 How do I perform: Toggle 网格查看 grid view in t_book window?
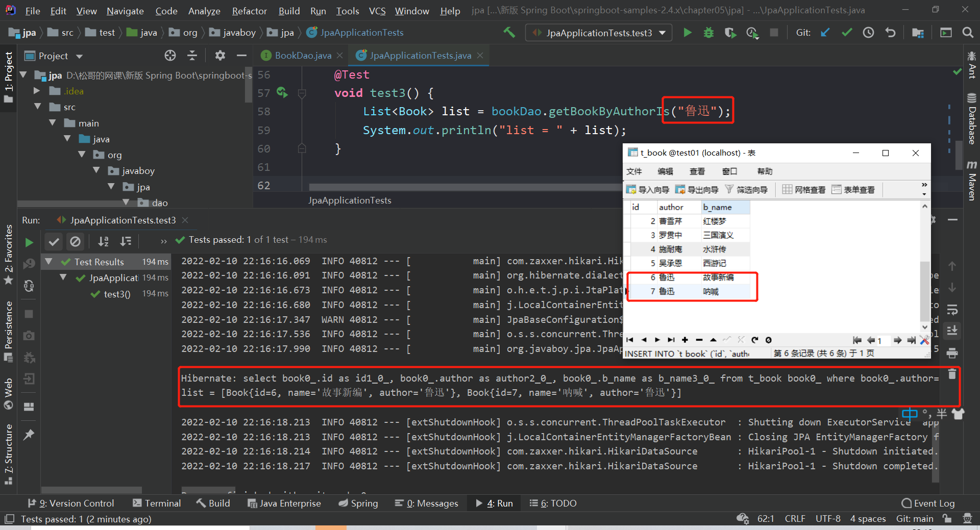(x=803, y=190)
